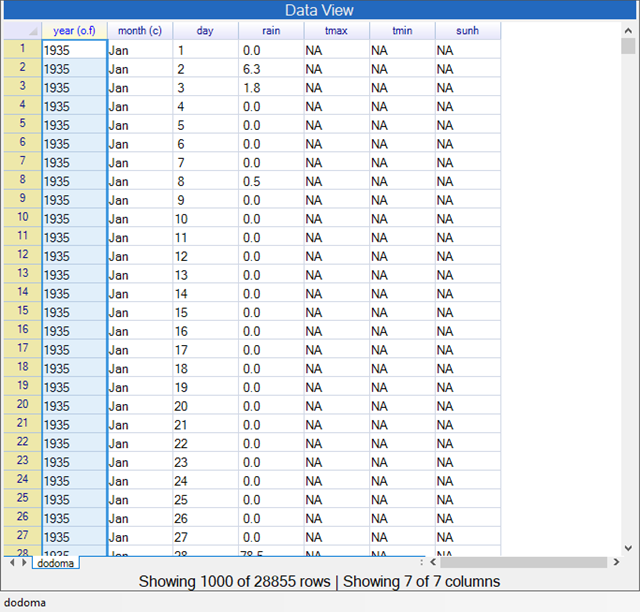This screenshot has width=640, height=612.
Task: Click the horizontal scrollbar right arrow
Action: click(x=616, y=562)
